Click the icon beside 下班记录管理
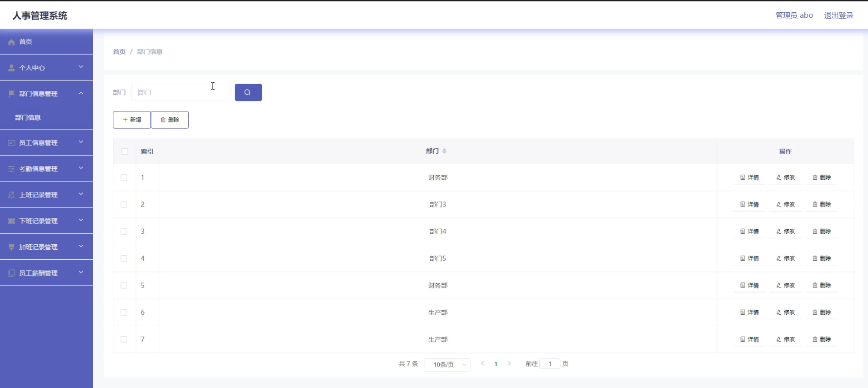868x388 pixels. (11, 221)
